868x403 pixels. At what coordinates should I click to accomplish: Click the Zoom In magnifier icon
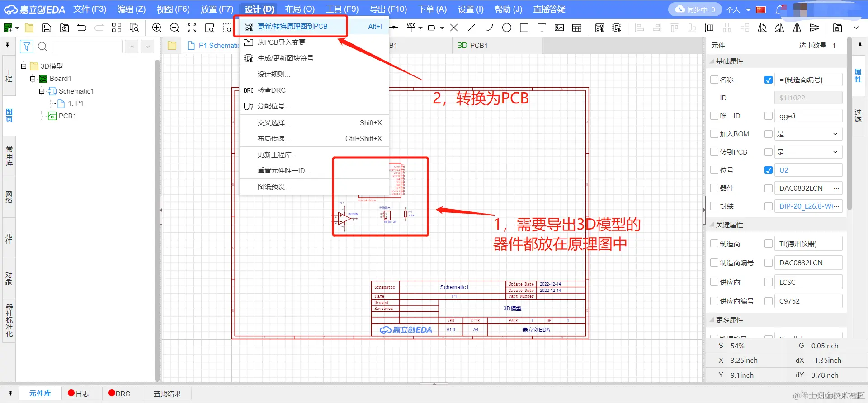pyautogui.click(x=157, y=28)
